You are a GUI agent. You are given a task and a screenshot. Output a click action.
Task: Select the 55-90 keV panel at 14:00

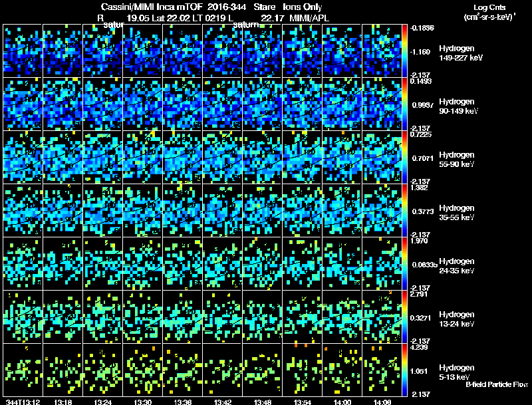[x=342, y=158]
